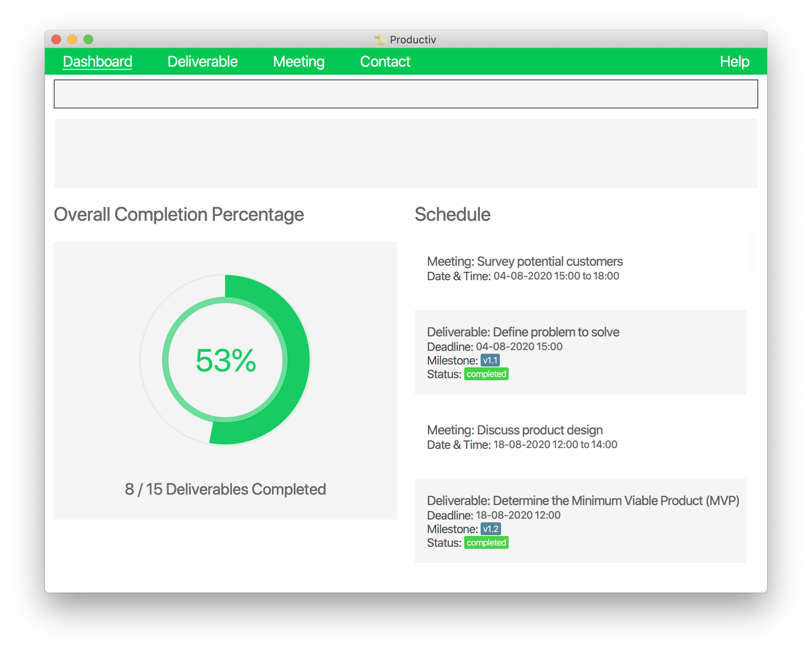Focus the command input box
The image size is (812, 652).
(x=406, y=94)
